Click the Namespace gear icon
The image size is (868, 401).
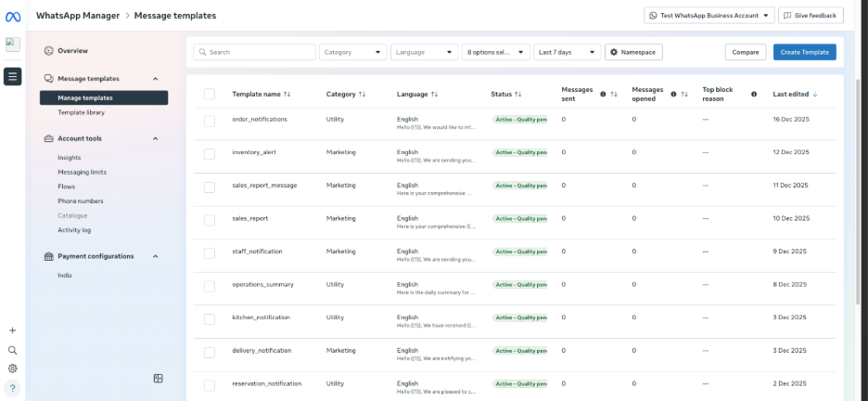(x=613, y=52)
